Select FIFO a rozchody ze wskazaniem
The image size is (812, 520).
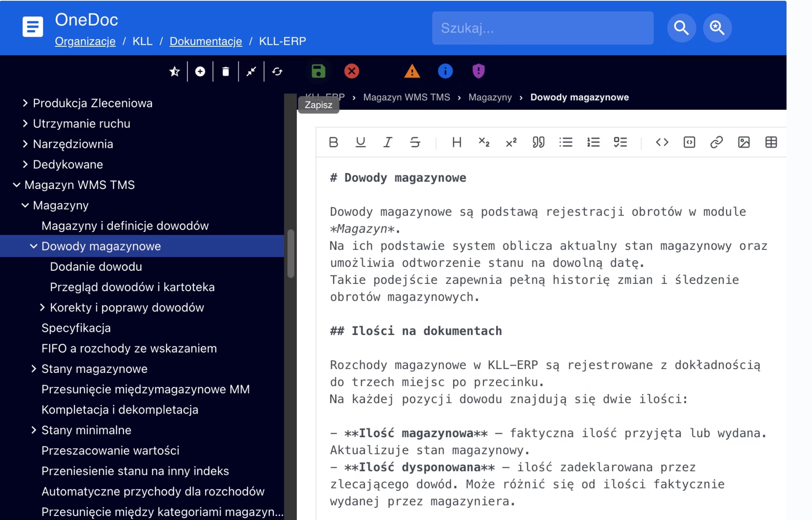click(129, 348)
